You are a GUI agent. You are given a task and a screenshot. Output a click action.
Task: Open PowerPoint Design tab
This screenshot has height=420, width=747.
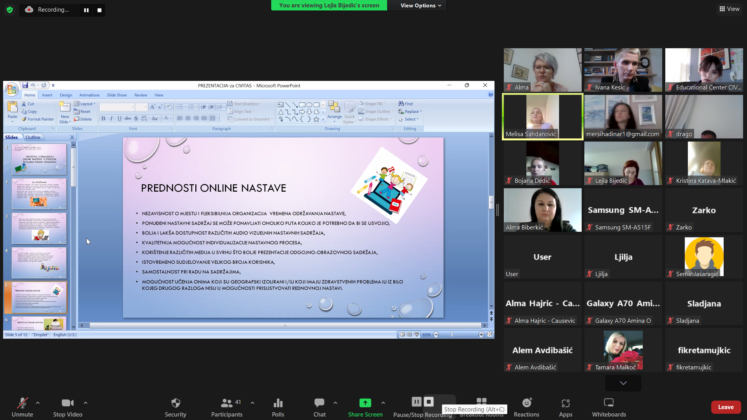click(x=66, y=95)
